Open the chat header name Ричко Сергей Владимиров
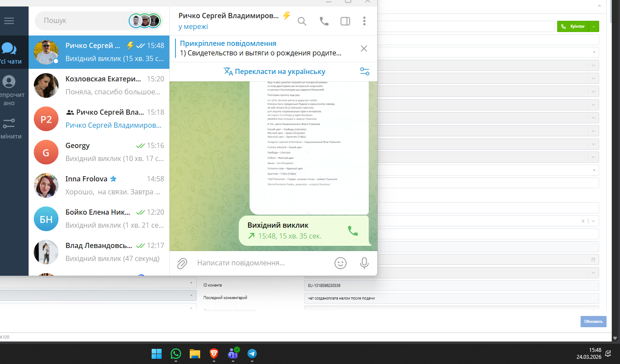This screenshot has height=364, width=620. coord(228,16)
